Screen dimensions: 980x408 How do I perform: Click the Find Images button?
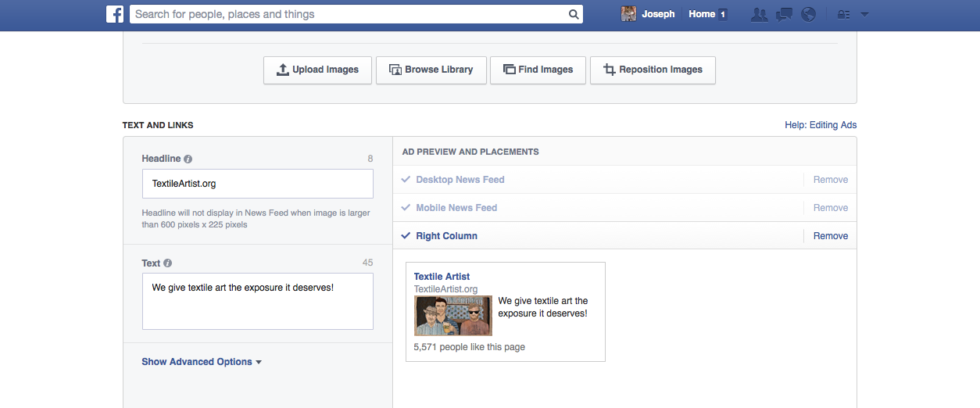coord(538,70)
